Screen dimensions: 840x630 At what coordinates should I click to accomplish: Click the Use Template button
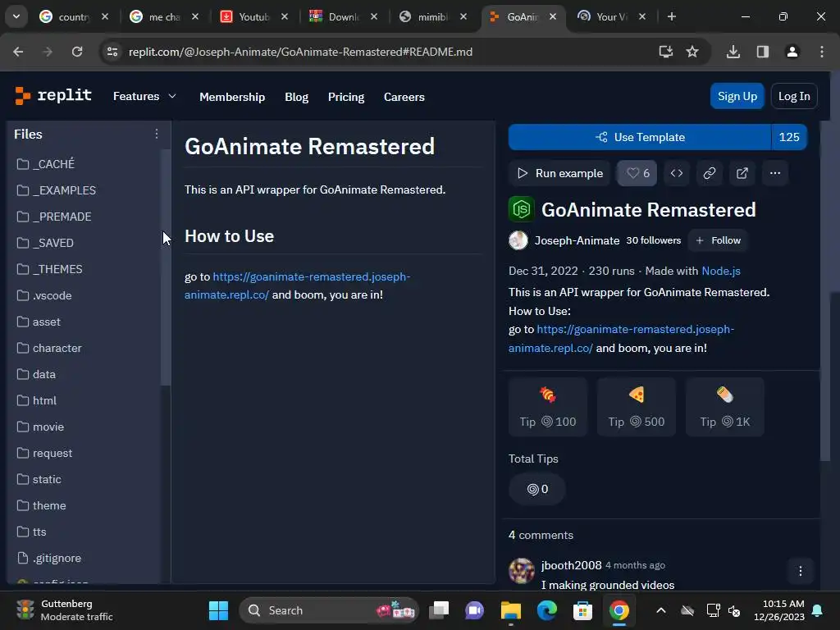click(640, 137)
